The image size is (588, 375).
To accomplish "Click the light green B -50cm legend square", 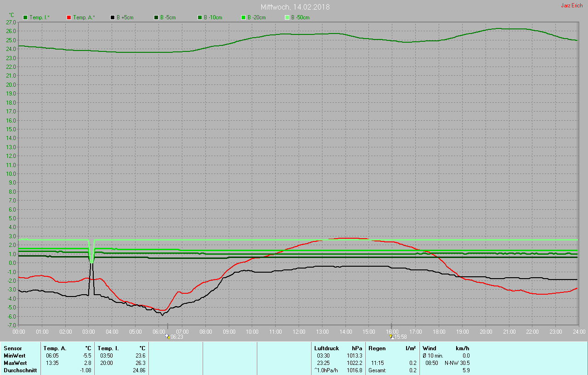I will [x=287, y=17].
